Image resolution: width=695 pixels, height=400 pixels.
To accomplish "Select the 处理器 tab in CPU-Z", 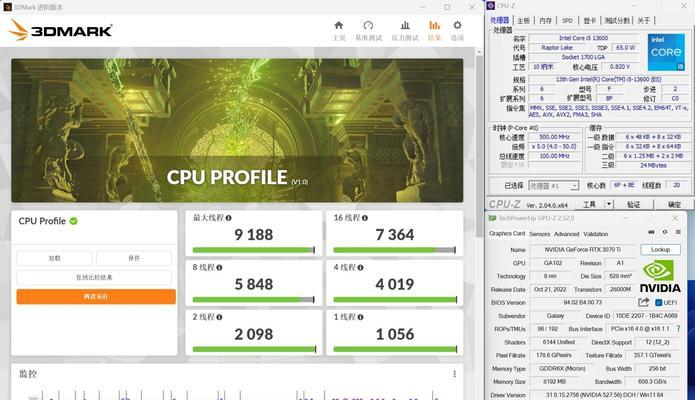I will coord(500,20).
